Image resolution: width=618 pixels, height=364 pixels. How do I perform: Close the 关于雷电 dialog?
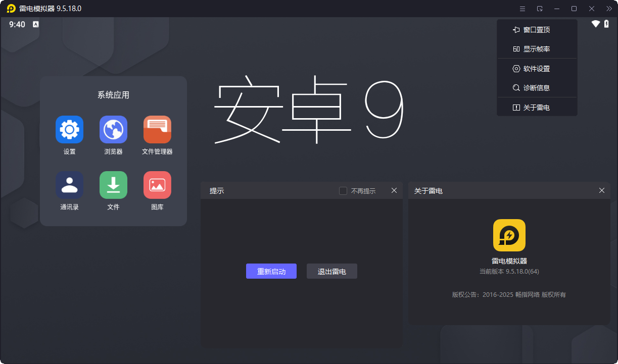click(x=602, y=190)
